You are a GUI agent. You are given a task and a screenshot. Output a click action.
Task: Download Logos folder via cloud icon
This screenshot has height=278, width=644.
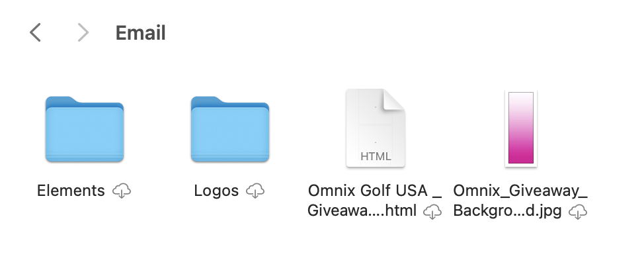[255, 191]
